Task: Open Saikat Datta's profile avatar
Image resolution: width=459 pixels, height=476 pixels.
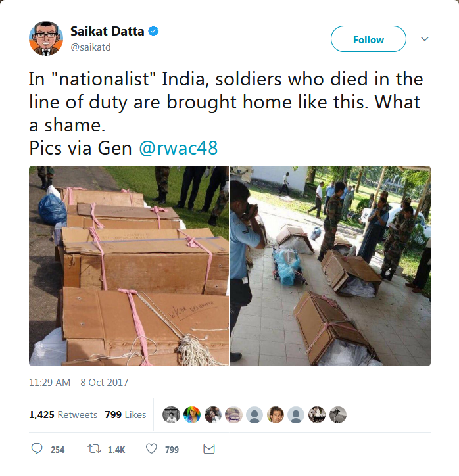Action: (x=46, y=39)
